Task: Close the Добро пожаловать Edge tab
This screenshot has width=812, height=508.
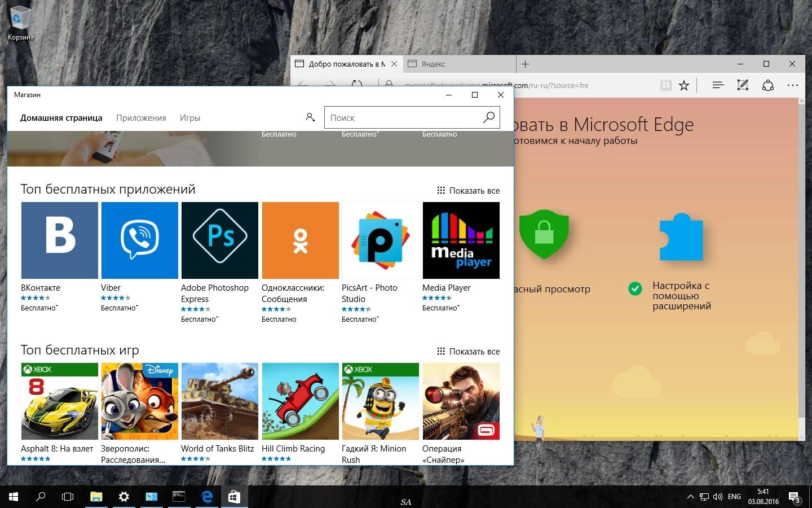Action: (x=394, y=64)
